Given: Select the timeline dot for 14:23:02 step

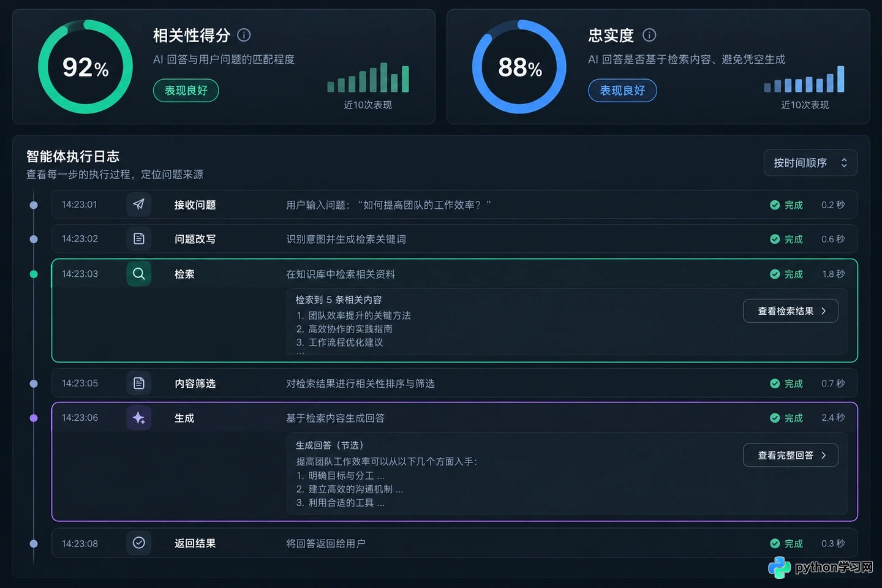Looking at the screenshot, I should click(34, 239).
